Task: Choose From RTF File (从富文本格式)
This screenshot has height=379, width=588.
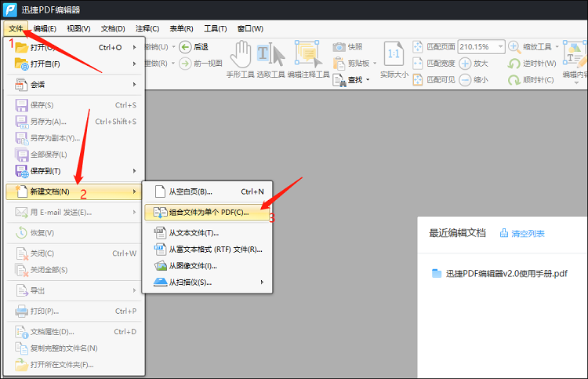Action: pyautogui.click(x=207, y=250)
